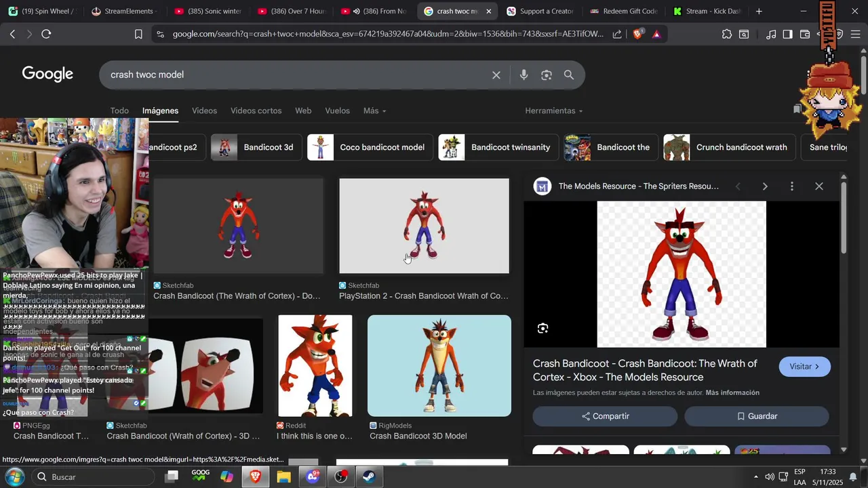Show hidden system tray icons arrow

pos(756,477)
